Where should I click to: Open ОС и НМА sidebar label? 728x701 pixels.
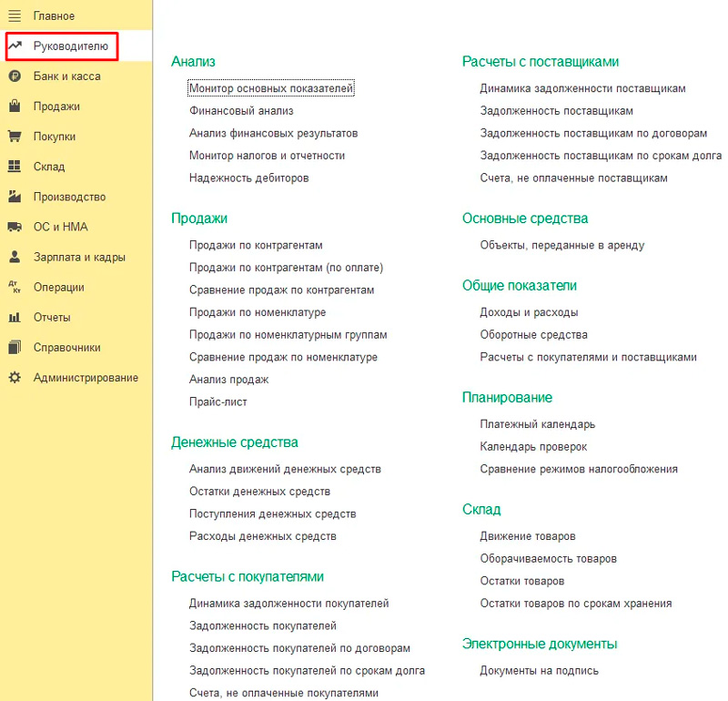click(60, 227)
